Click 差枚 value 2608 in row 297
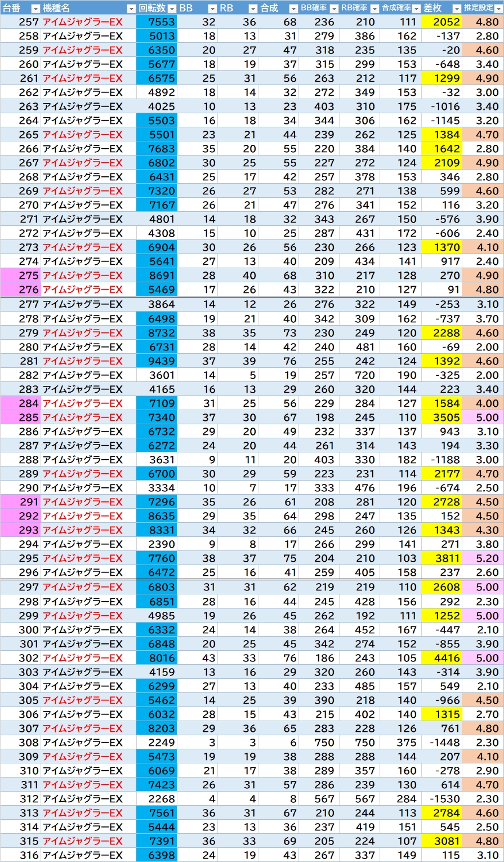This screenshot has width=504, height=862. coord(441,588)
